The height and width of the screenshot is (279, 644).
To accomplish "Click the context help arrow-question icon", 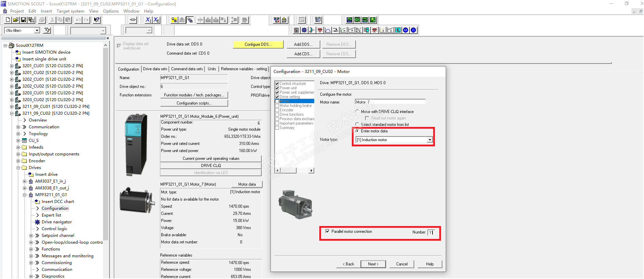I will (97, 20).
